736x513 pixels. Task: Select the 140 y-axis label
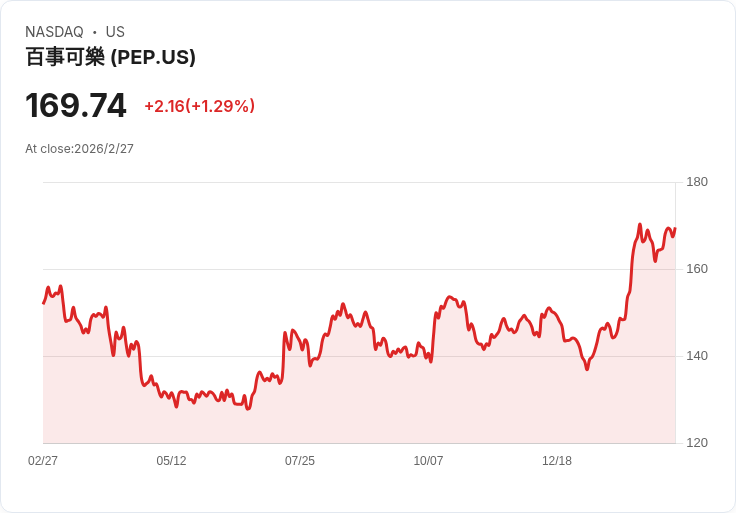click(x=697, y=356)
